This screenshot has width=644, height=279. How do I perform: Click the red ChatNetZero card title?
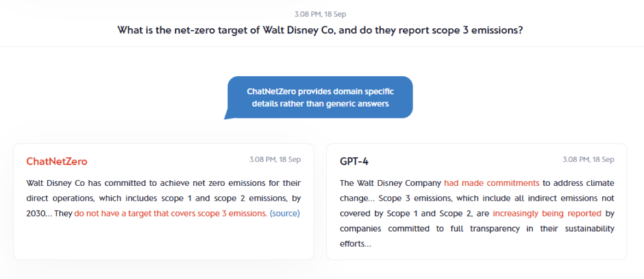click(x=56, y=162)
